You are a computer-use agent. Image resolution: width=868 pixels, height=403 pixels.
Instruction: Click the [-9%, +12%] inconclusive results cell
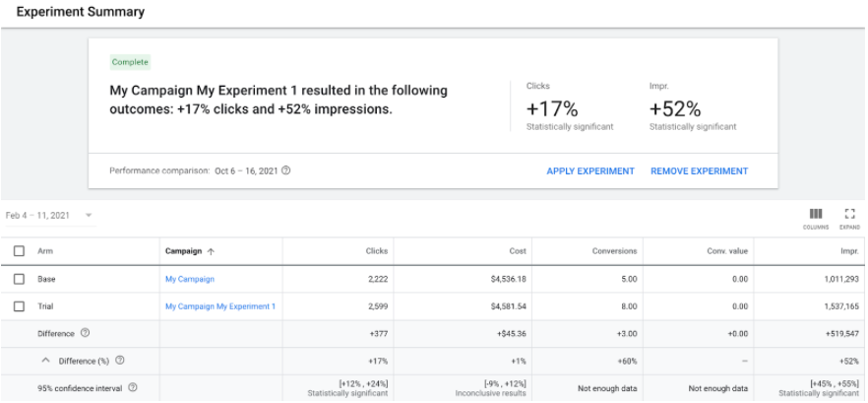point(491,388)
